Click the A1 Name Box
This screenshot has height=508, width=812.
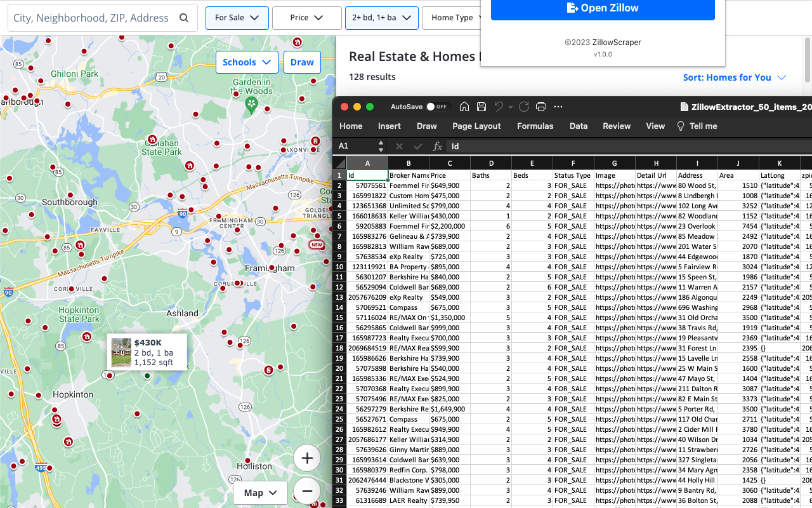[356, 146]
